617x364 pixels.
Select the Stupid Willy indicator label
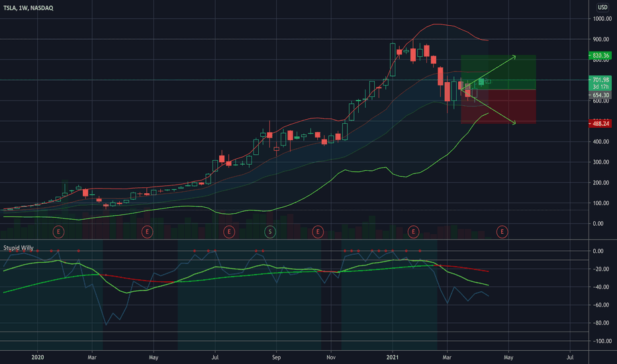pos(18,248)
